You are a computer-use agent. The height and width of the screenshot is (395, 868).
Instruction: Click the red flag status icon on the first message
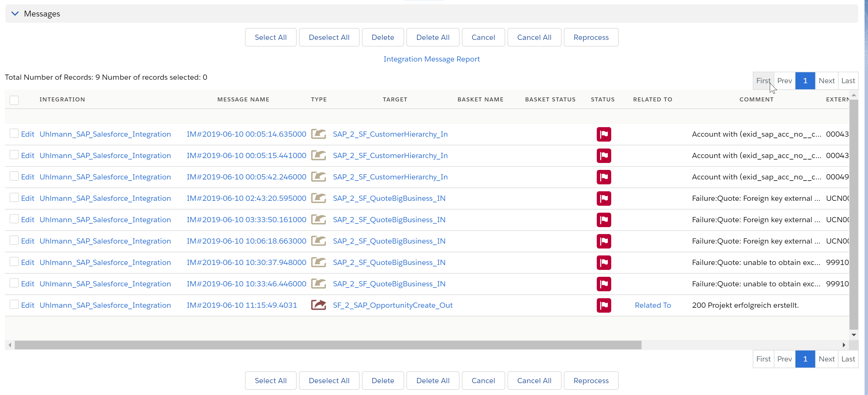[603, 134]
